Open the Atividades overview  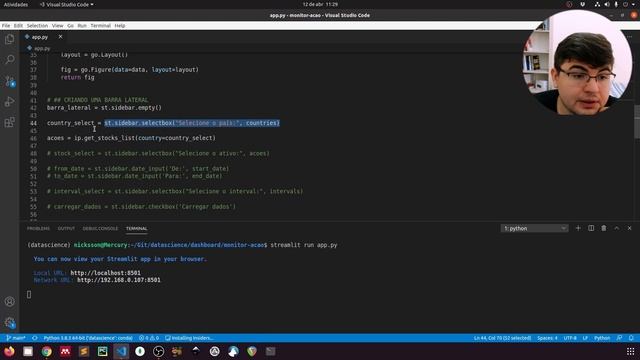(x=16, y=4)
